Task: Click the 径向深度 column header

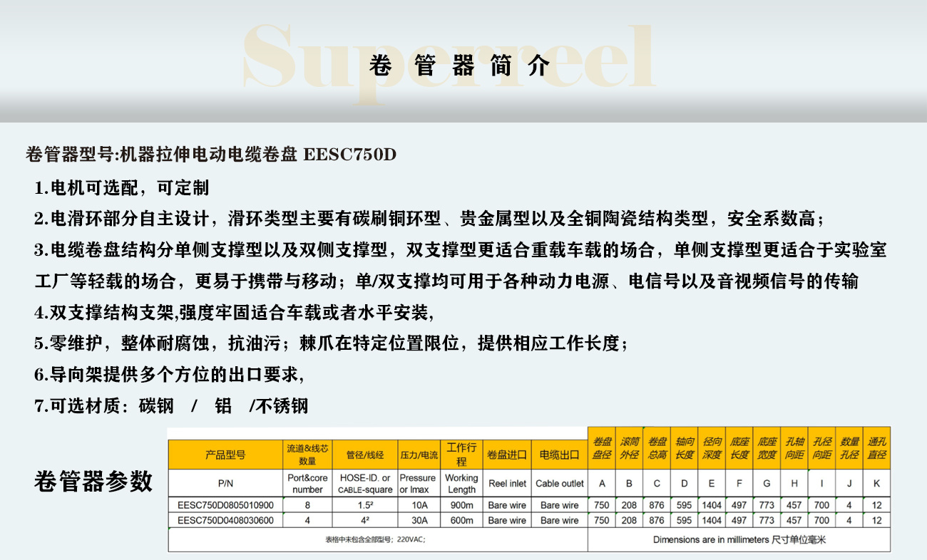Action: pyautogui.click(x=712, y=448)
